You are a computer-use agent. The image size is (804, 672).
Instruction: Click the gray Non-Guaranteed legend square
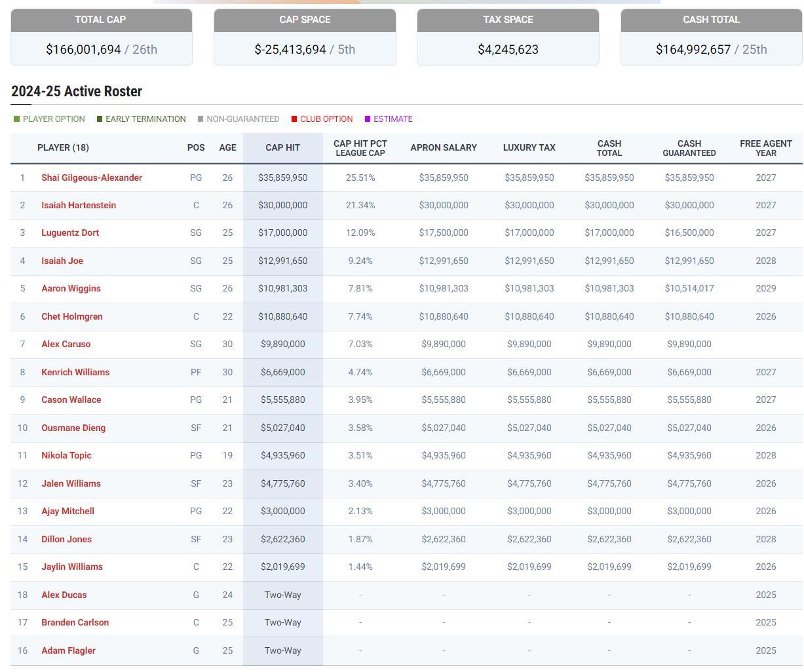click(201, 119)
